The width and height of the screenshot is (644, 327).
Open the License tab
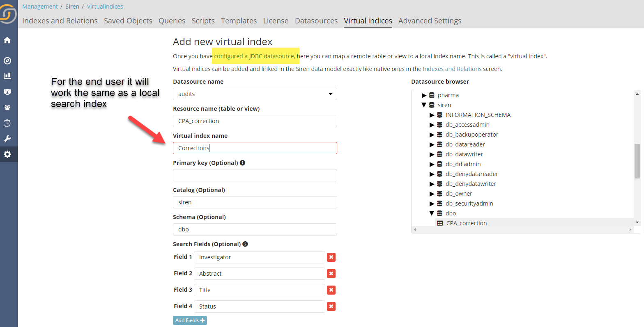[276, 21]
